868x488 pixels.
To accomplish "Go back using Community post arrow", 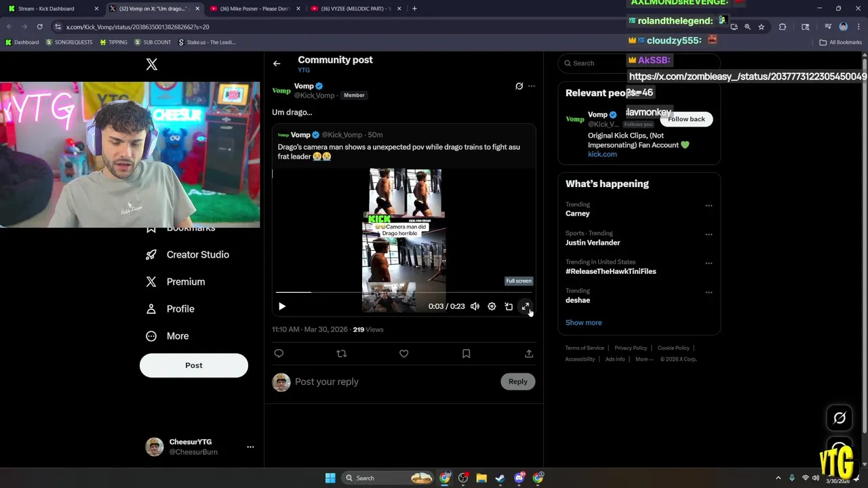I will 277,64.
